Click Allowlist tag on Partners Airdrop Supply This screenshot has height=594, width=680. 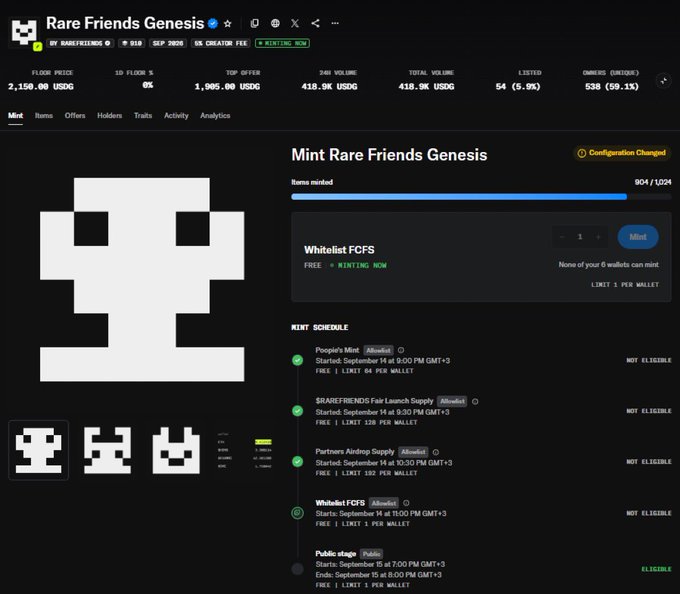click(413, 452)
